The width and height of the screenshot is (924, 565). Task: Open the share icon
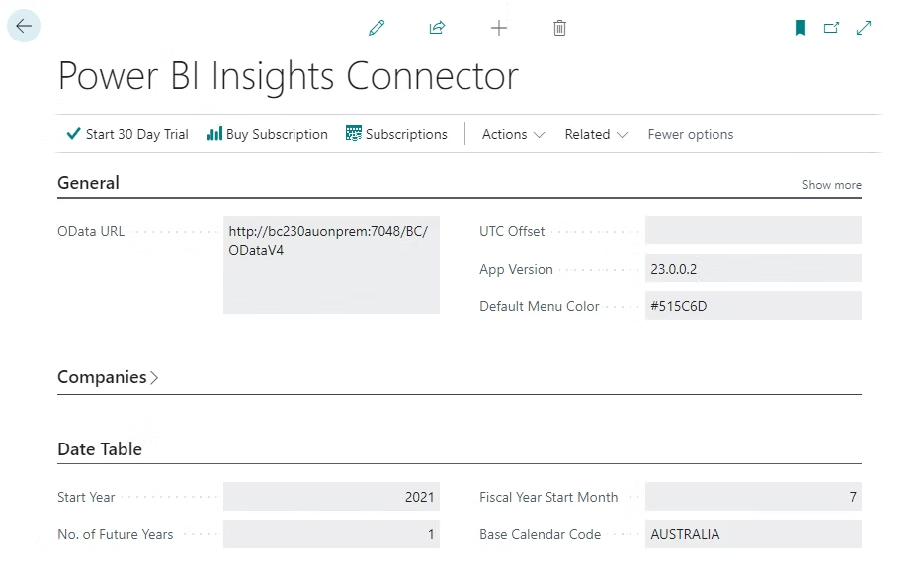tap(437, 28)
